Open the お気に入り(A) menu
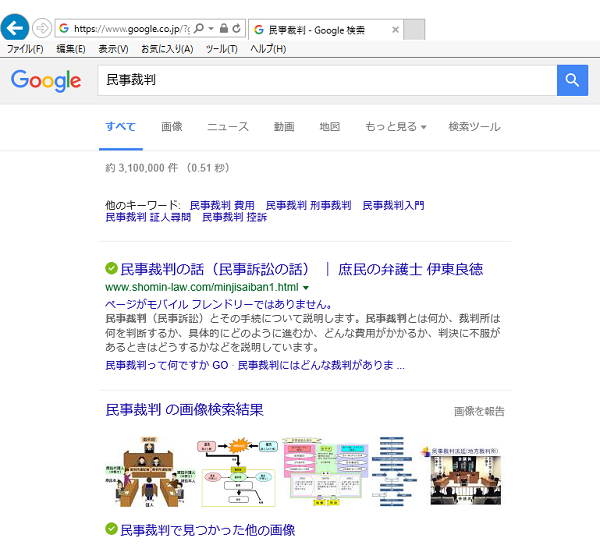The image size is (600, 545). [x=167, y=49]
